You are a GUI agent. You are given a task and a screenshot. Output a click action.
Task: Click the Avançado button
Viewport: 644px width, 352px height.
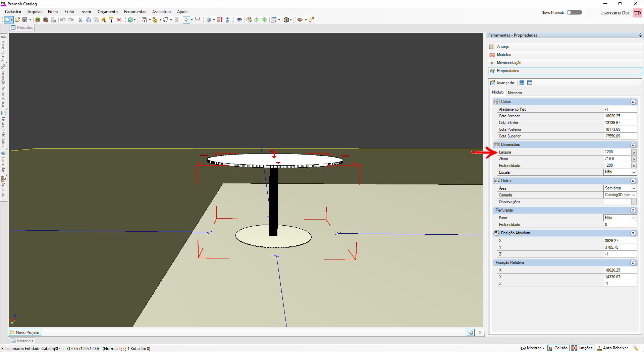(502, 83)
